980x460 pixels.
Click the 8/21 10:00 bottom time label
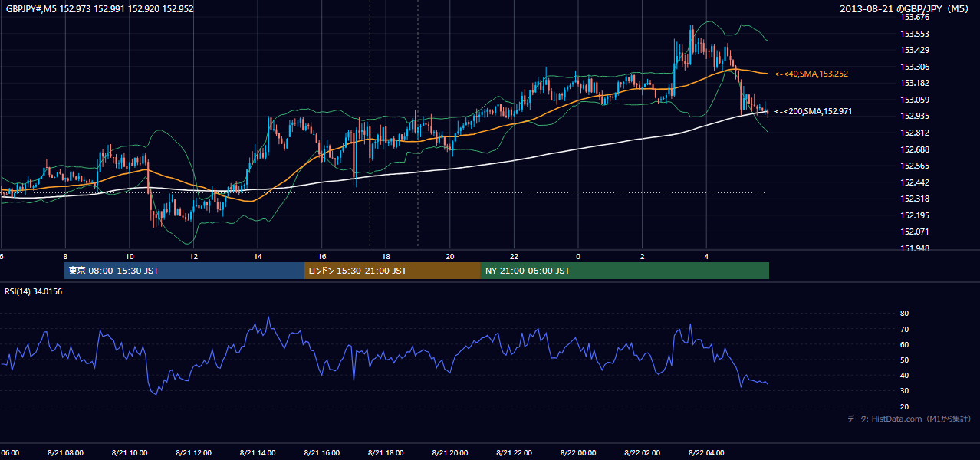tap(129, 453)
